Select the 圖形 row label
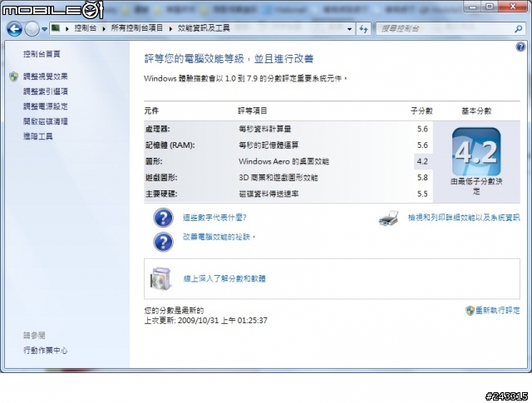This screenshot has width=532, height=403. click(154, 161)
